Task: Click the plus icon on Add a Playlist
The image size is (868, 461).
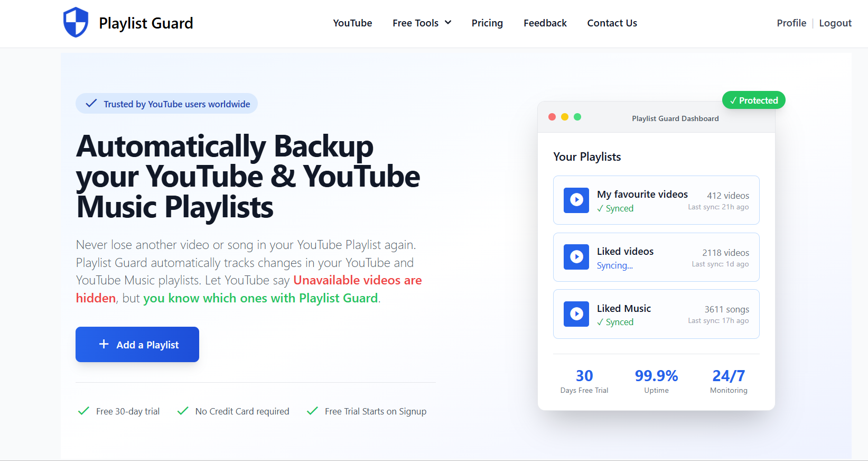Action: coord(104,344)
